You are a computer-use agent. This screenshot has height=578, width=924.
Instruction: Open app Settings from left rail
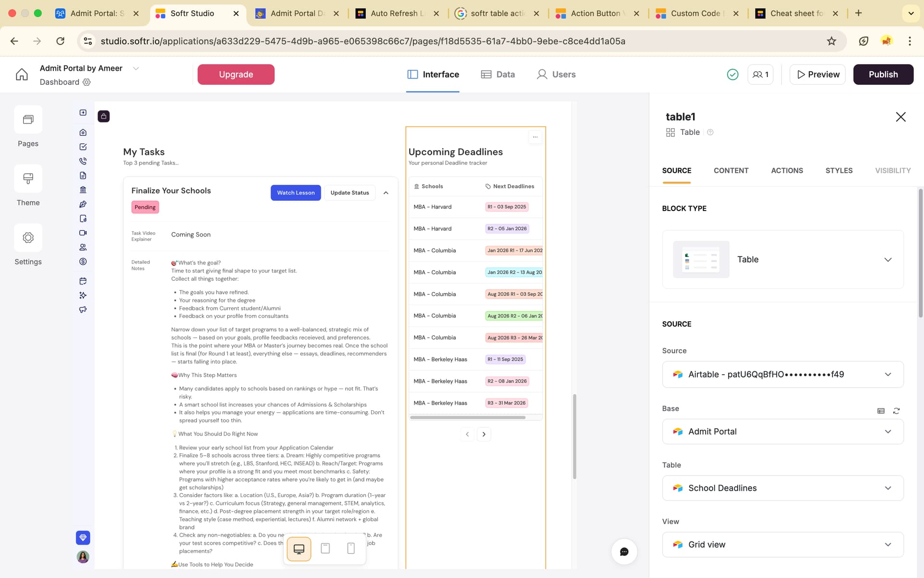tap(28, 245)
